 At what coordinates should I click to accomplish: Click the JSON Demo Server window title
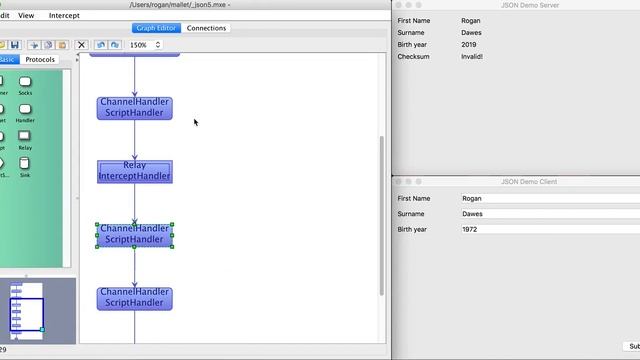529,5
